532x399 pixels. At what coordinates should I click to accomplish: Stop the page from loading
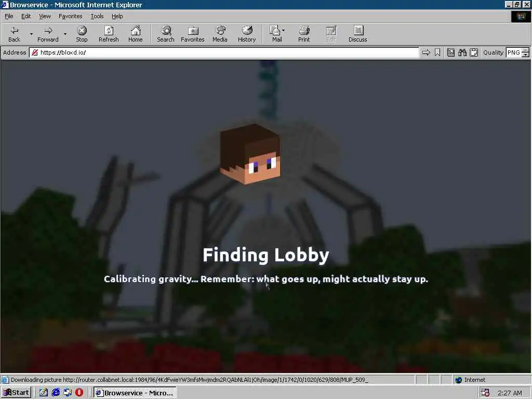[x=82, y=34]
